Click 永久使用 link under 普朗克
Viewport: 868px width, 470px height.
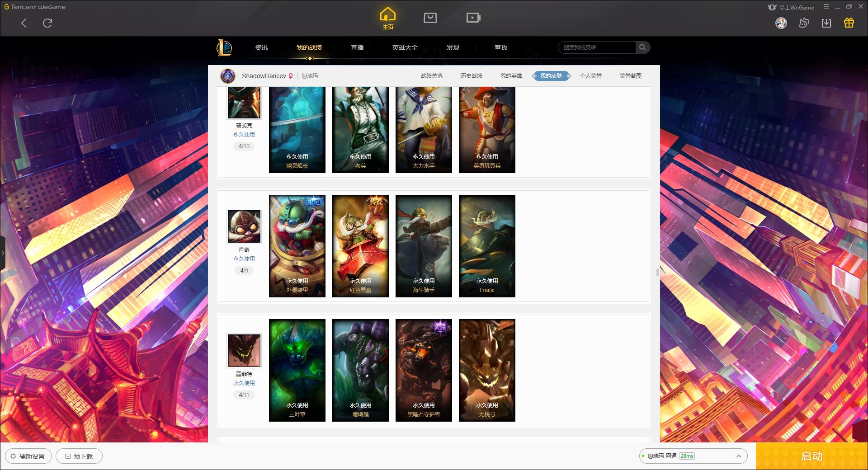pyautogui.click(x=244, y=135)
